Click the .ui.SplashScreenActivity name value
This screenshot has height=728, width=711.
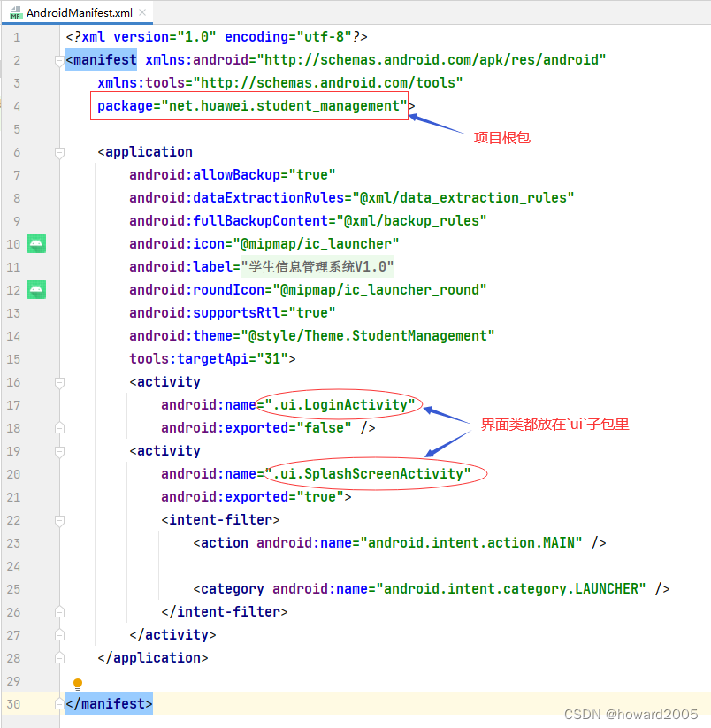tap(368, 474)
